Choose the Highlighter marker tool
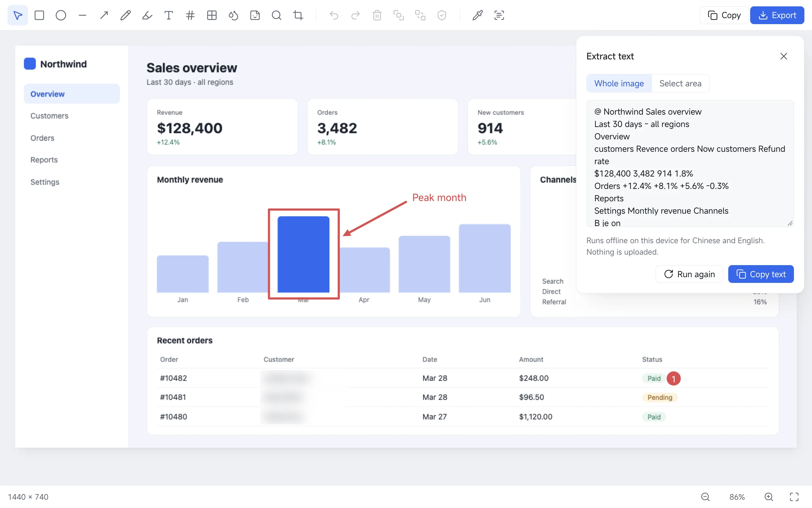This screenshot has height=508, width=812. tap(147, 15)
